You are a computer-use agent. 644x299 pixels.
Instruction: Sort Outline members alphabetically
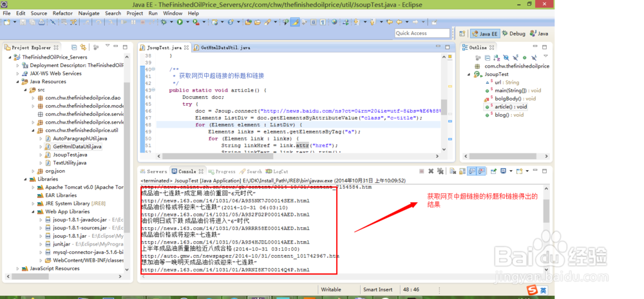pos(497,57)
